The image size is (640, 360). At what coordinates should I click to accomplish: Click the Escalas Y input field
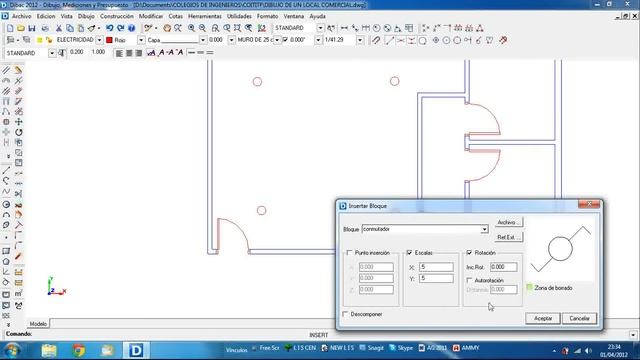436,278
